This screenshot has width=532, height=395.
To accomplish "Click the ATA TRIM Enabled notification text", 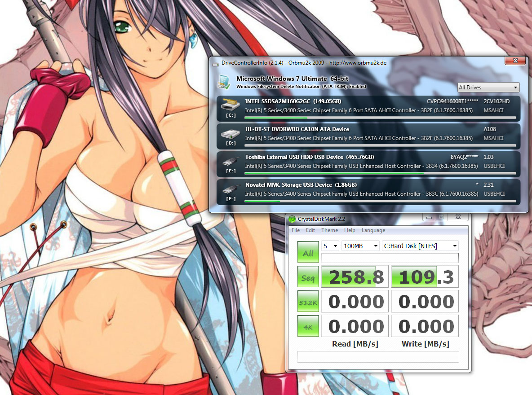I will coord(301,87).
